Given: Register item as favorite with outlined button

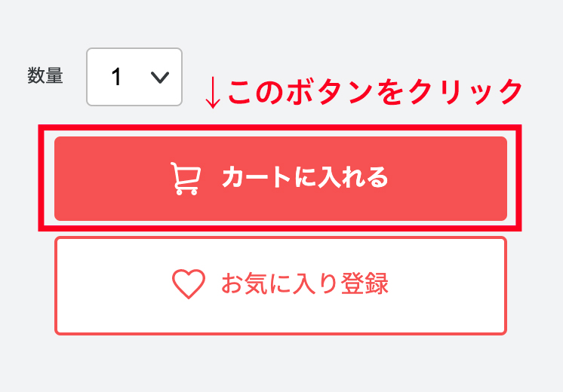Looking at the screenshot, I should [281, 285].
